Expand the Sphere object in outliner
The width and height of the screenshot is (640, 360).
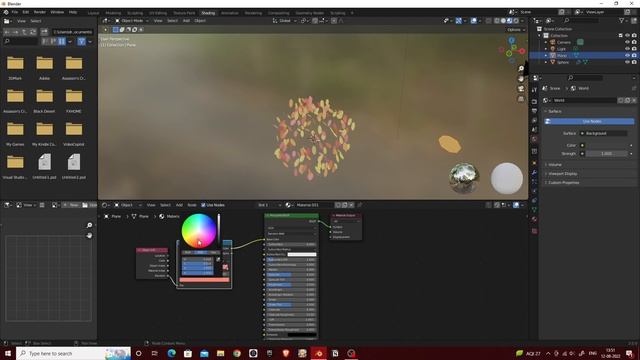coord(546,62)
